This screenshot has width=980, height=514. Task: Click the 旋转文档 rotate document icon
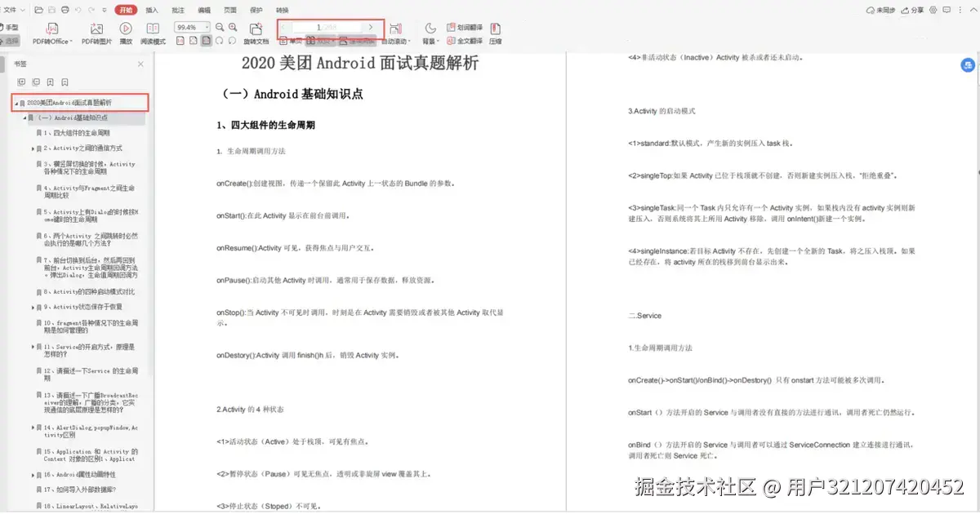point(256,29)
